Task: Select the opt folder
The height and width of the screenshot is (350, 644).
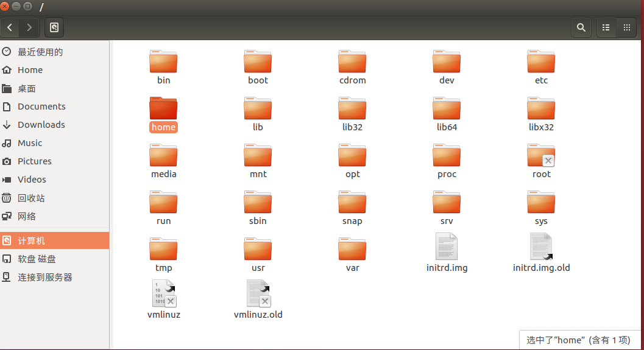Action: (x=352, y=161)
